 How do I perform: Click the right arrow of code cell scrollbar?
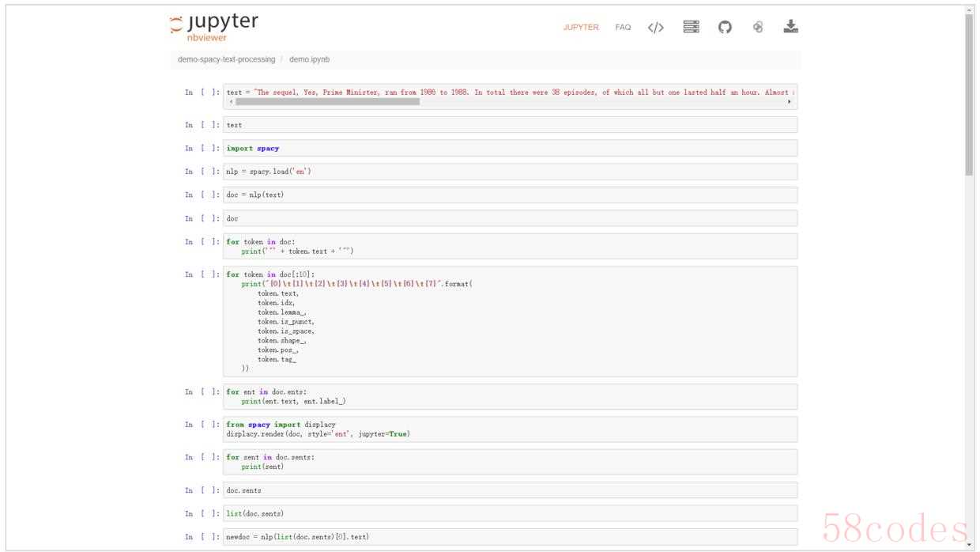pos(790,101)
